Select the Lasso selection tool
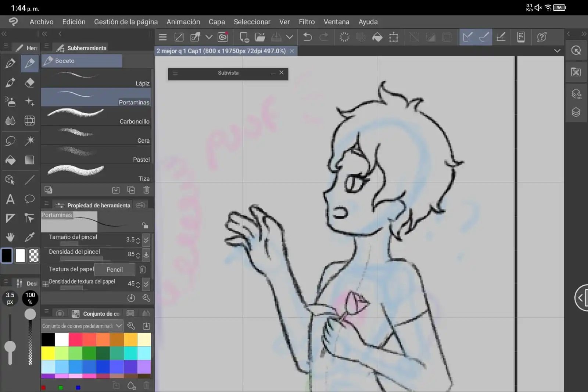588x392 pixels. point(10,140)
